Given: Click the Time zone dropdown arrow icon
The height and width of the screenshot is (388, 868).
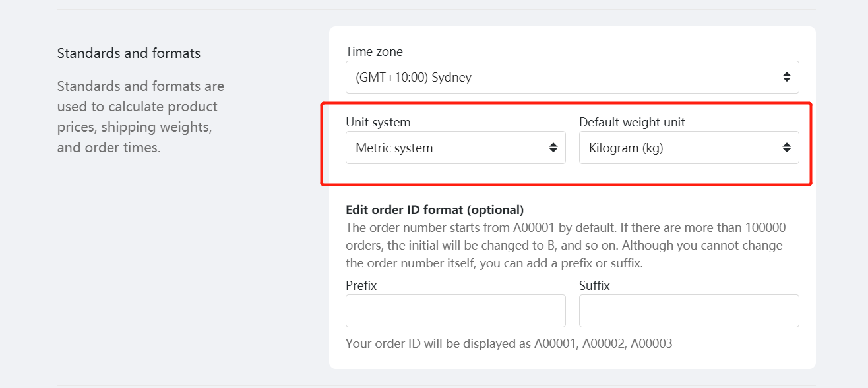Looking at the screenshot, I should tap(786, 77).
